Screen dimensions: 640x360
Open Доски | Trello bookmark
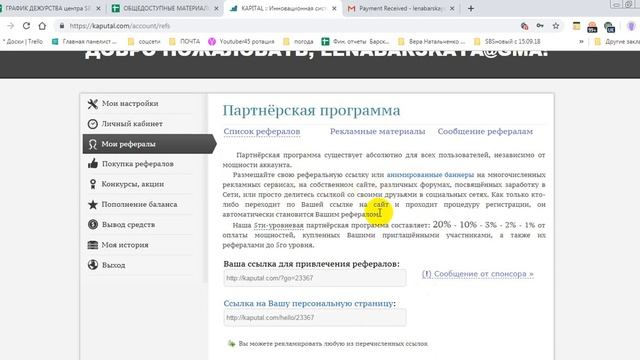[x=23, y=41]
